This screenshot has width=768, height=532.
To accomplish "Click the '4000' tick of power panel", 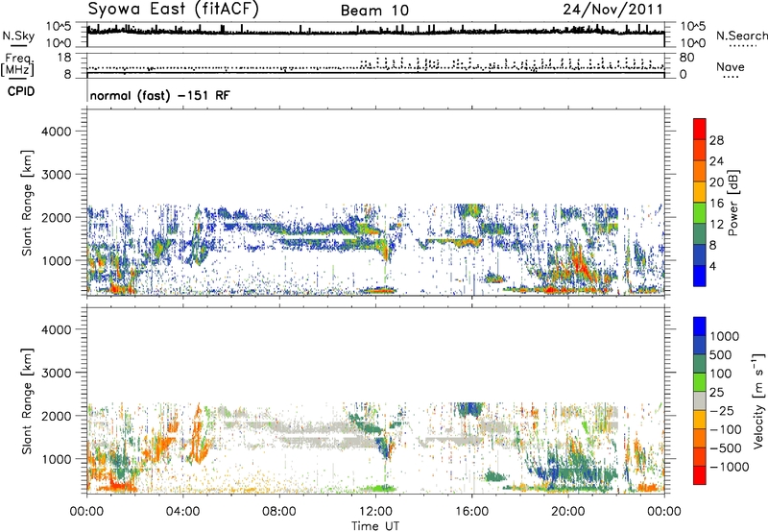I will [x=56, y=132].
